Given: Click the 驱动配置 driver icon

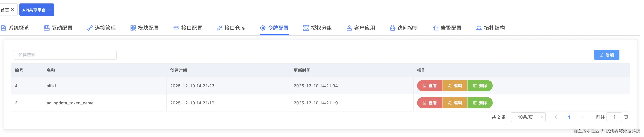Looking at the screenshot, I should [x=47, y=28].
